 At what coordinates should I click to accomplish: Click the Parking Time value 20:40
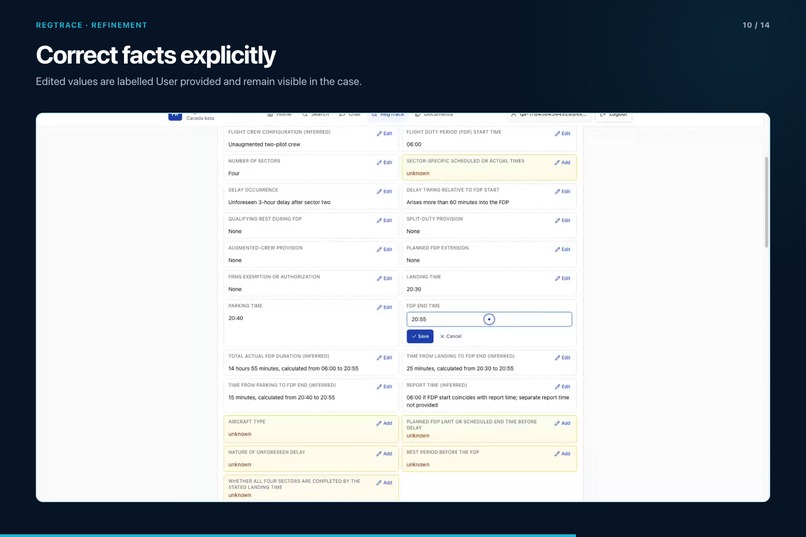click(x=235, y=318)
